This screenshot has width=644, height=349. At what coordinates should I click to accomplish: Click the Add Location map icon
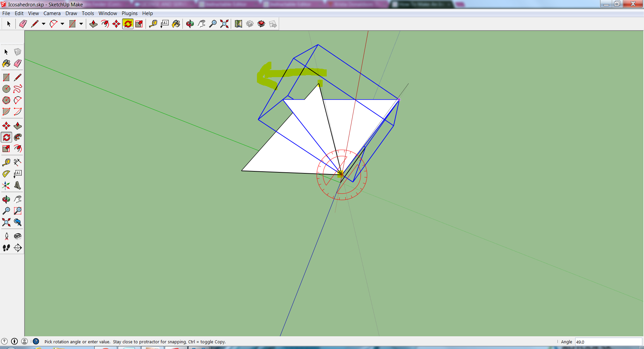238,24
